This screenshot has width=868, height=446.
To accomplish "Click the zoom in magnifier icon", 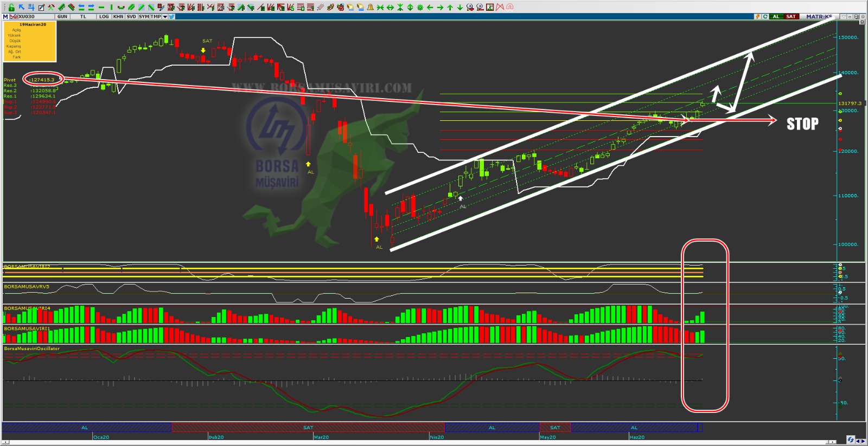I will (470, 7).
